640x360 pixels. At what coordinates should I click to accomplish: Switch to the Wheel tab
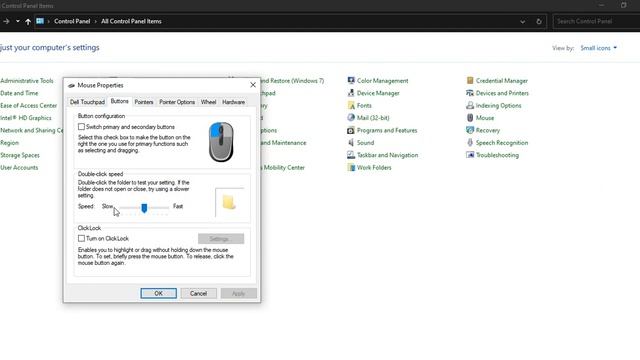(x=208, y=102)
